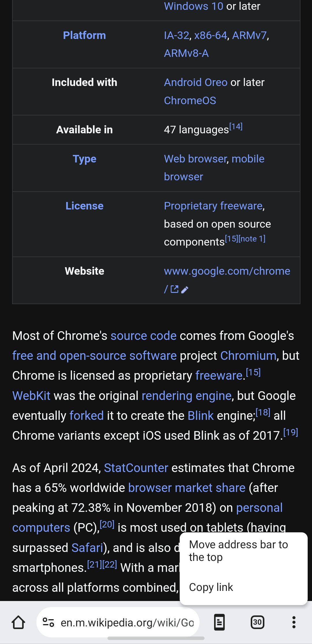
Task: Open the License header link
Action: (84, 206)
